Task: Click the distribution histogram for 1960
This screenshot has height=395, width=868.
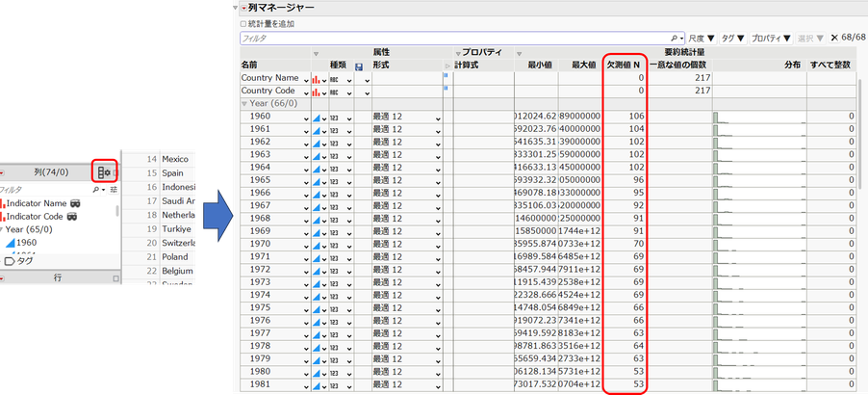Action: point(758,118)
